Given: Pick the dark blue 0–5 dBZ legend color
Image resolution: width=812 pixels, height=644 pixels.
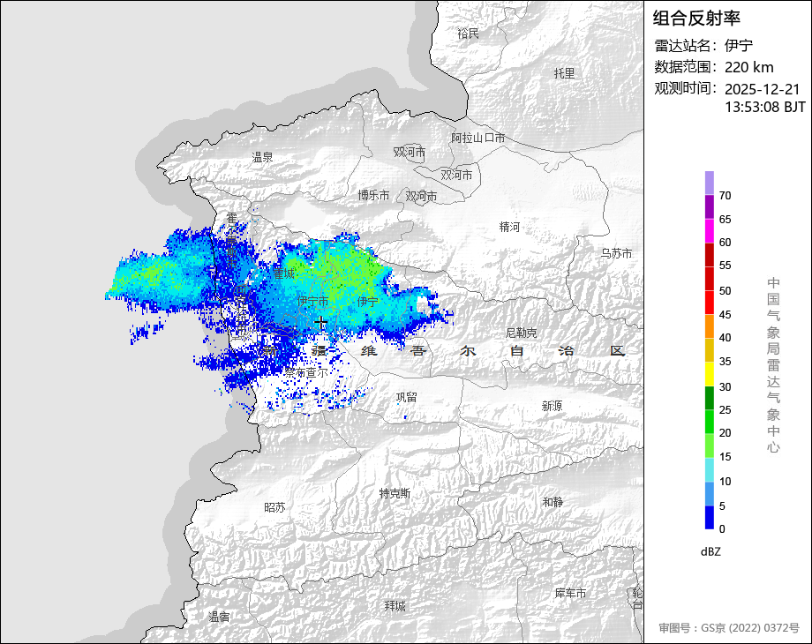Looking at the screenshot, I should (710, 517).
